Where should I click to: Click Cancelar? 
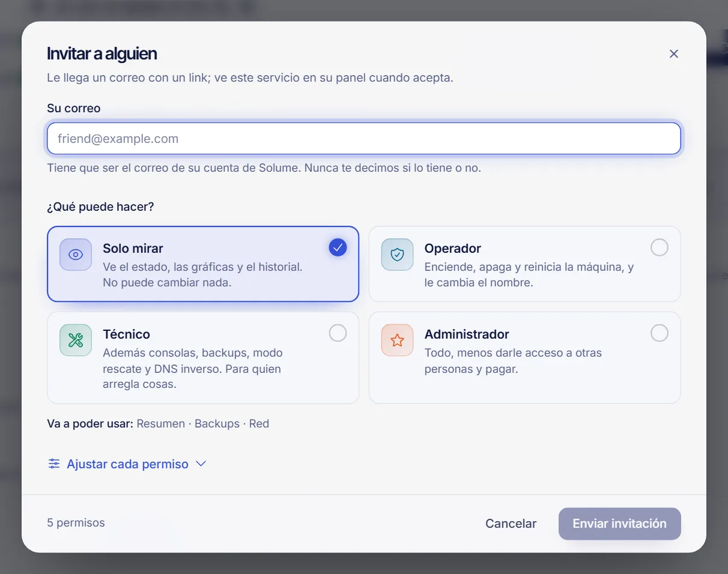[511, 524]
